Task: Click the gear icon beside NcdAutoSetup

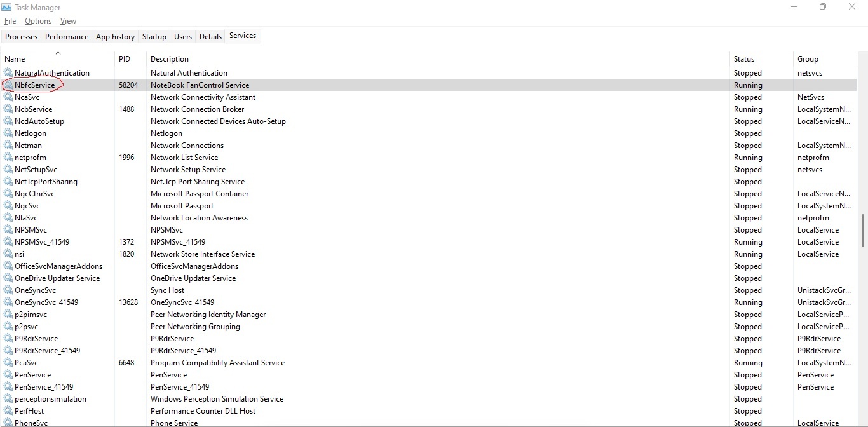Action: point(8,121)
